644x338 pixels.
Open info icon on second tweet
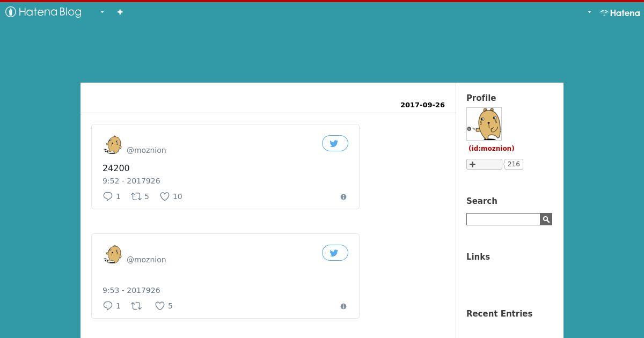343,306
